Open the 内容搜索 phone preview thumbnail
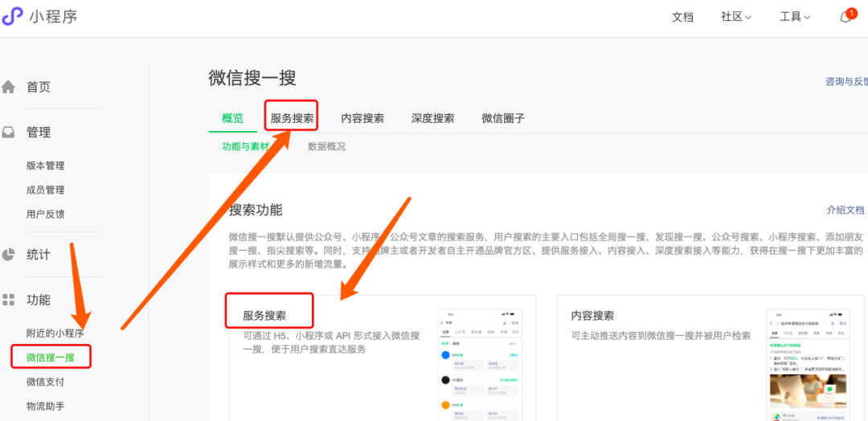Screen dimensions: 868x421 point(809,365)
